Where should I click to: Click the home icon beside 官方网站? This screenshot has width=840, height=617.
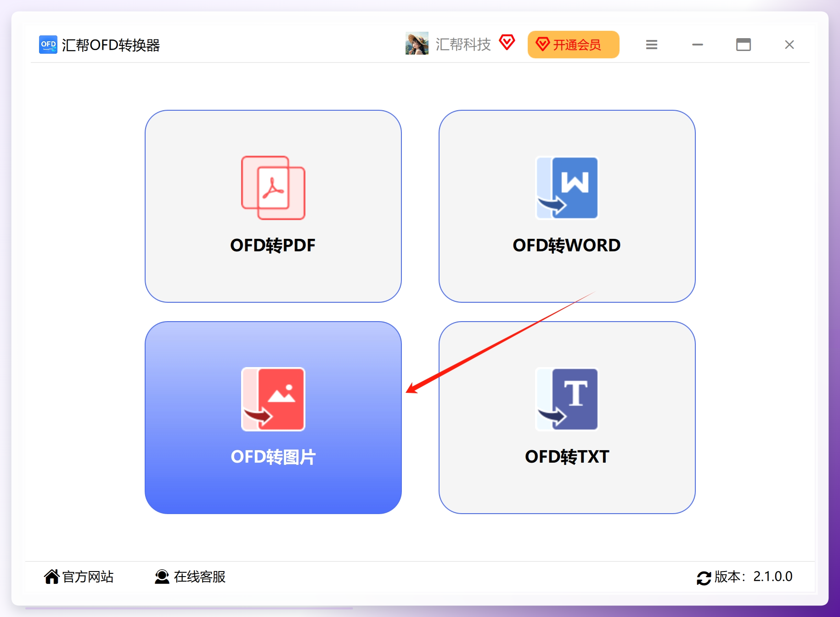[x=51, y=577]
